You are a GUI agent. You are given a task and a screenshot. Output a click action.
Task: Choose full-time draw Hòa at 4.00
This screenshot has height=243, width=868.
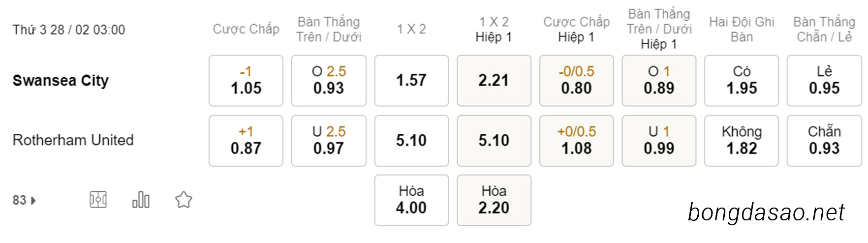click(411, 200)
